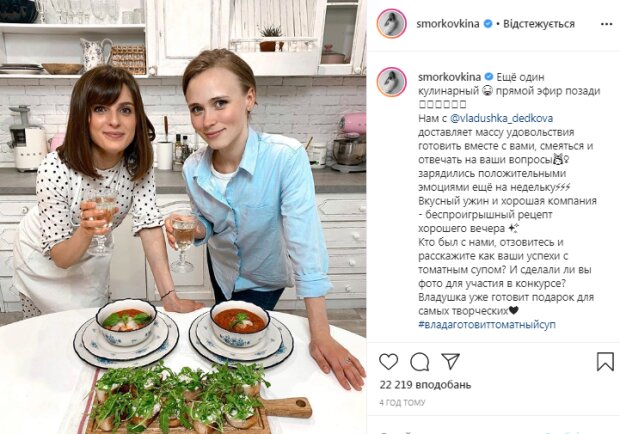
Task: Click the post photo of two women
Action: 183,217
